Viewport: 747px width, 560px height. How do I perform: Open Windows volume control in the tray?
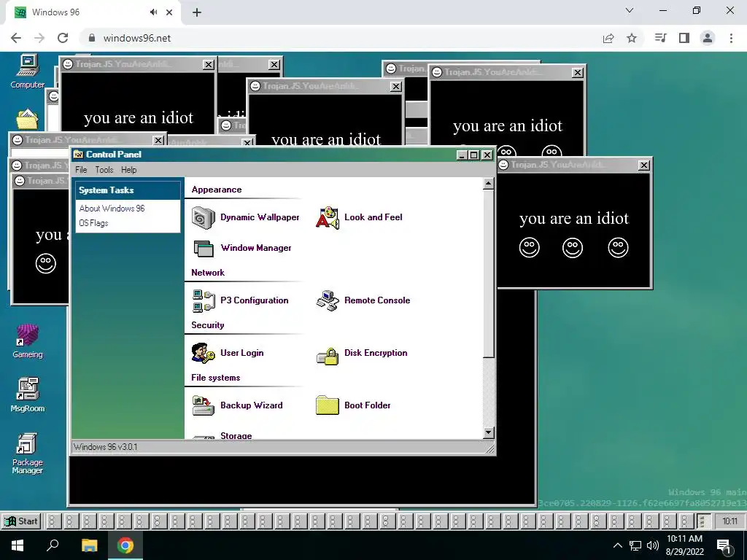point(653,545)
